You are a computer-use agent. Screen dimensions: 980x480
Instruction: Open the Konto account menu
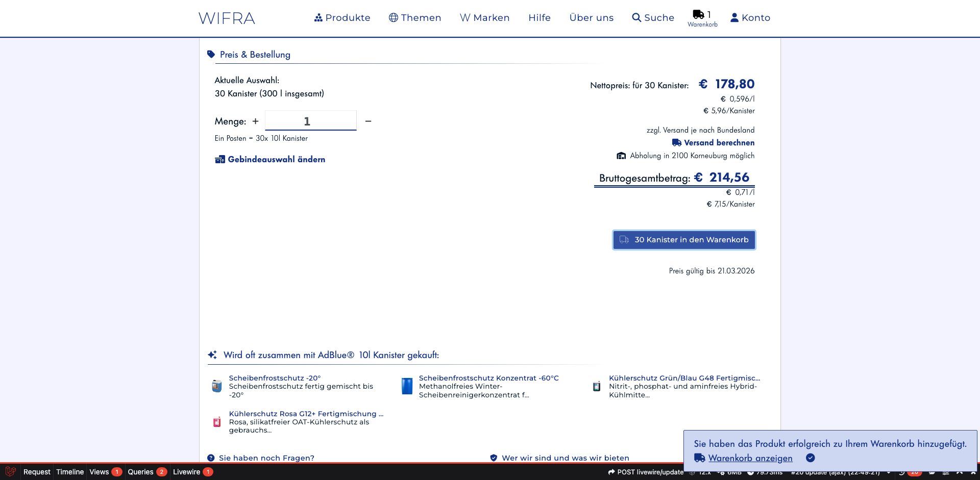click(750, 18)
